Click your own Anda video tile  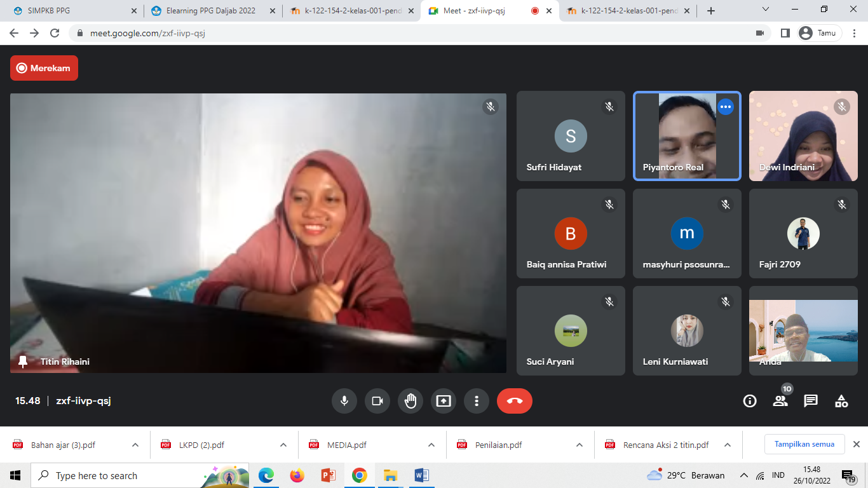click(x=803, y=330)
